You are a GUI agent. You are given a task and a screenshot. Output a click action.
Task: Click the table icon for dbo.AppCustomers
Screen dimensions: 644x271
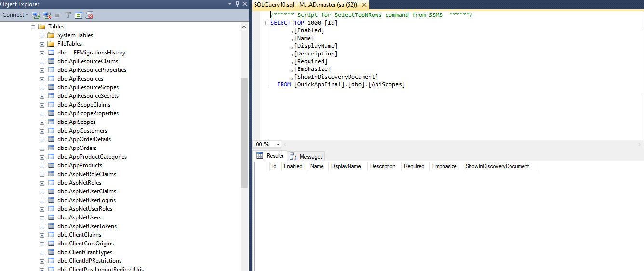[51, 131]
